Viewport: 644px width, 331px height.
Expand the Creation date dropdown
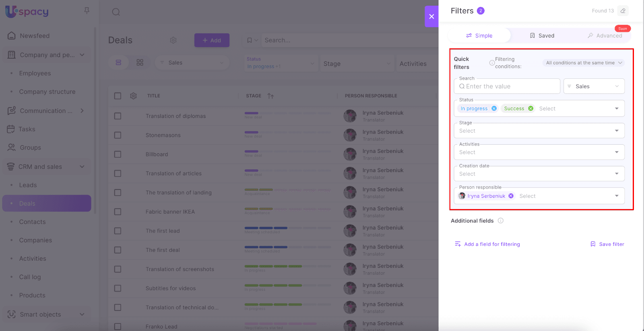539,174
